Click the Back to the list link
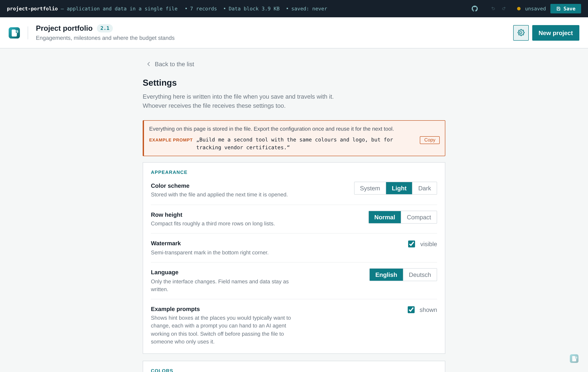Screen dimensions: 588x372 (170, 64)
